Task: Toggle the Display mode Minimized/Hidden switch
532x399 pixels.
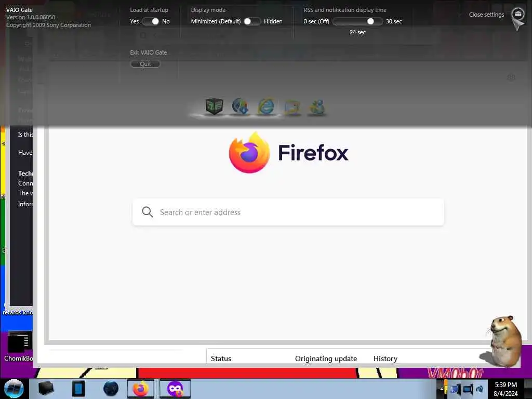Action: click(x=252, y=21)
